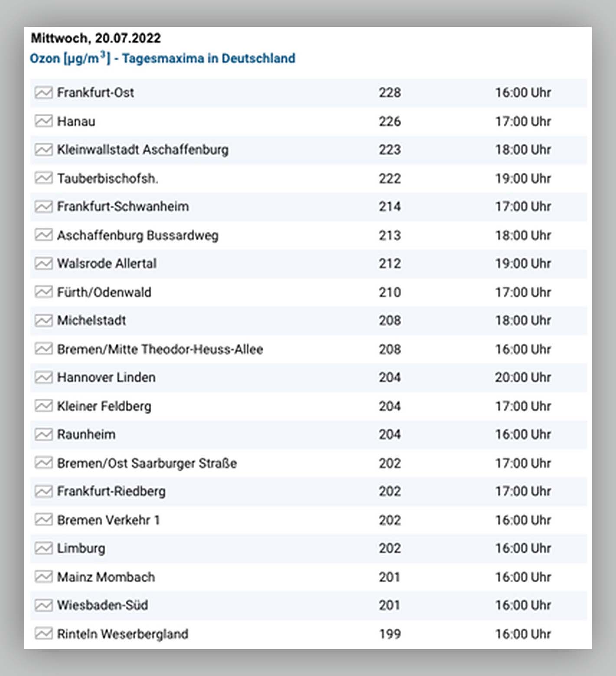
Task: Open Aschaffenburg Bussardweg station entry
Action: 137,235
